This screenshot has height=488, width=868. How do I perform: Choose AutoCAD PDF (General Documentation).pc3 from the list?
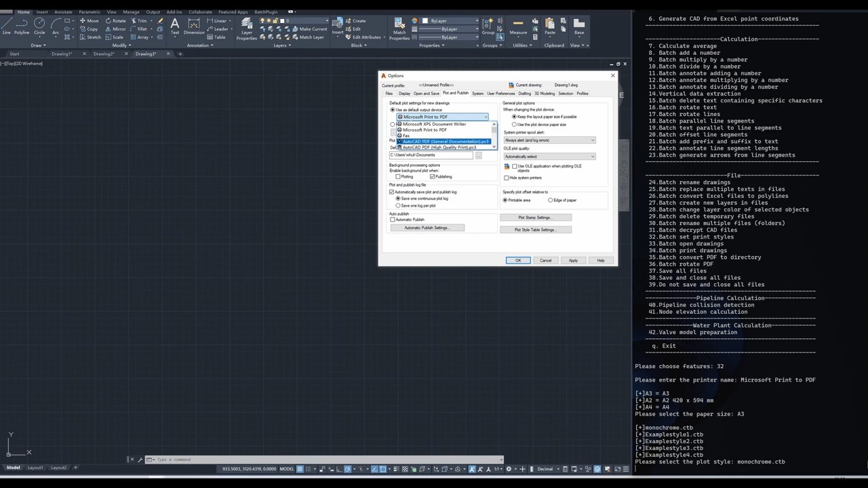point(445,141)
